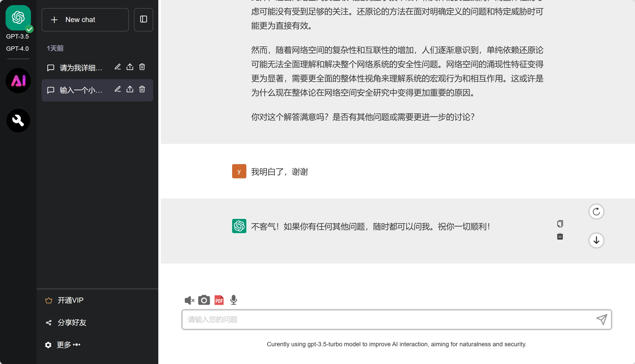Viewport: 635px width, 364px height.
Task: Copy the last assistant reply
Action: pyautogui.click(x=560, y=224)
